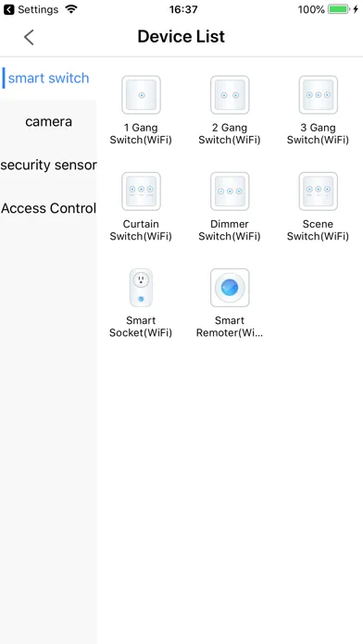The width and height of the screenshot is (363, 644).
Task: Tap the 1 Gang Switch(WiFi) label
Action: tap(141, 134)
